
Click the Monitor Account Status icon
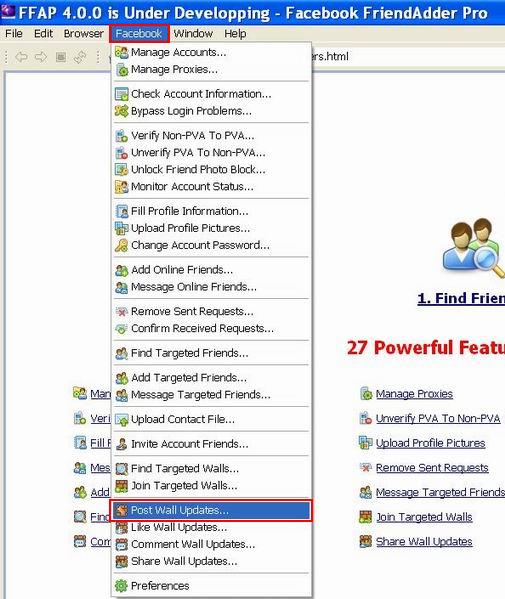(121, 187)
